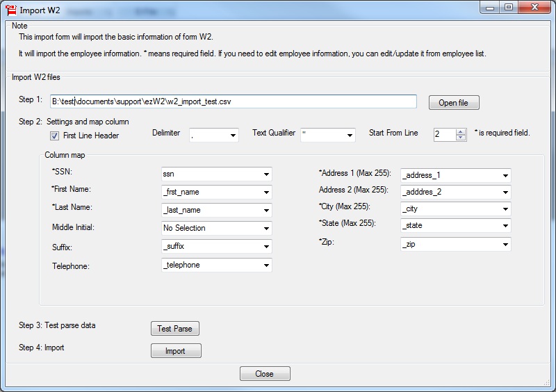Open the Zip column dropdown

pos(505,244)
